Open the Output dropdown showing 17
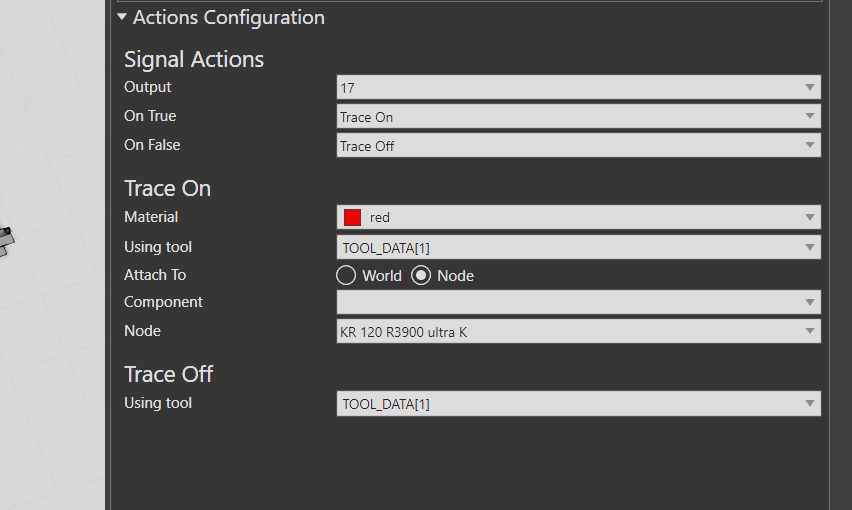The image size is (852, 510). pos(570,88)
